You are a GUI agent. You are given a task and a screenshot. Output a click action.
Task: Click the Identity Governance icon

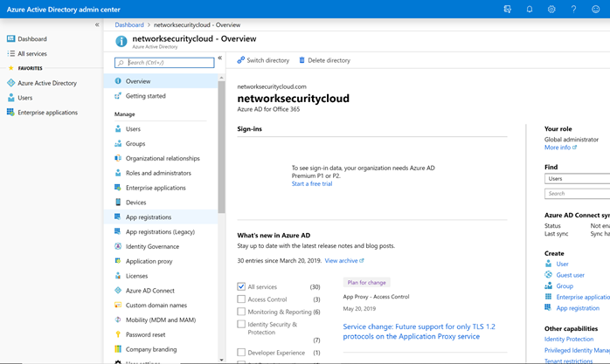[118, 246]
